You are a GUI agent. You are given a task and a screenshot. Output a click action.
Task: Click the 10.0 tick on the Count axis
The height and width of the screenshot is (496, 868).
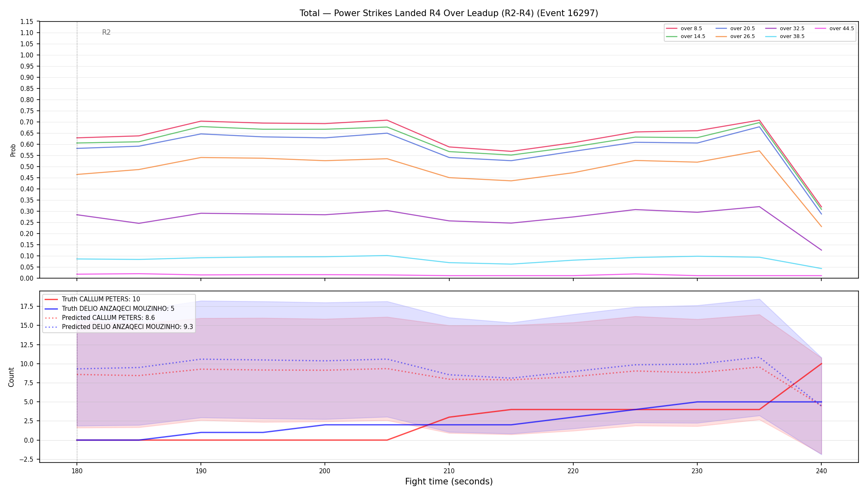click(x=27, y=364)
